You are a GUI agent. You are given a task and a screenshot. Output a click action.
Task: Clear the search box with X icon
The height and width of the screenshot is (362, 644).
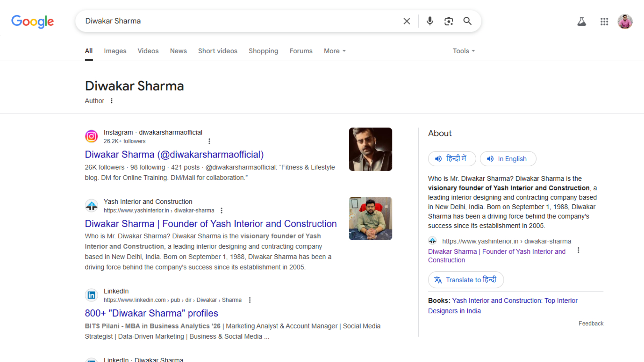pos(407,21)
